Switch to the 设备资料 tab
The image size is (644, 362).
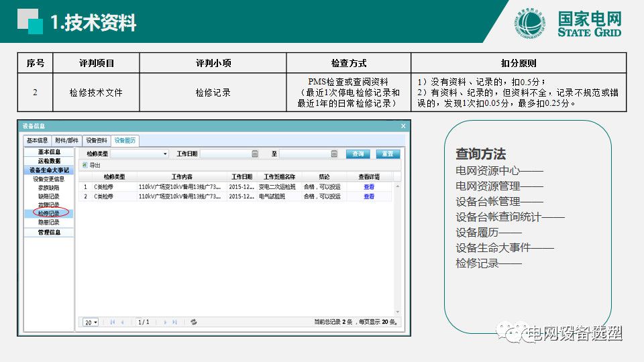(x=97, y=141)
